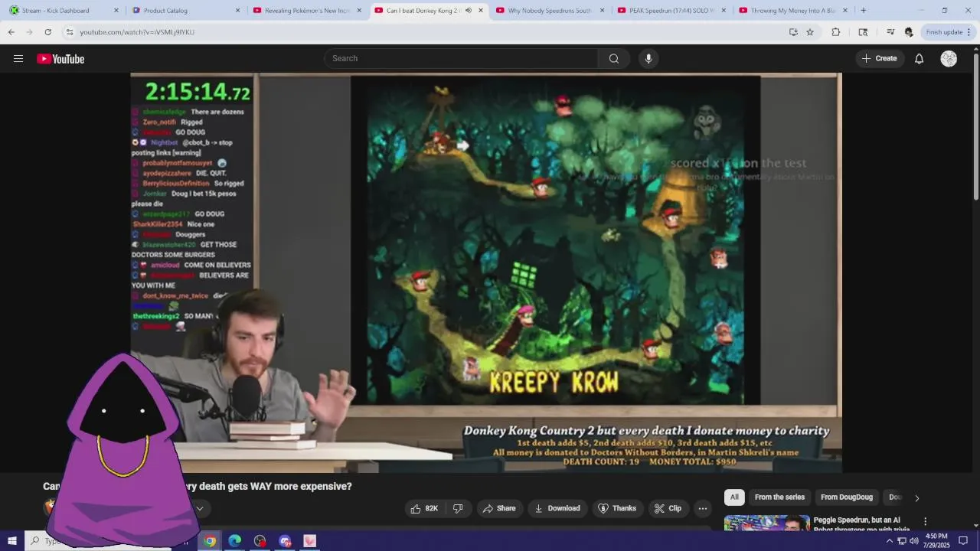Like the video with thumbs up (82K)
Viewport: 980px width, 551px height.
pyautogui.click(x=423, y=508)
